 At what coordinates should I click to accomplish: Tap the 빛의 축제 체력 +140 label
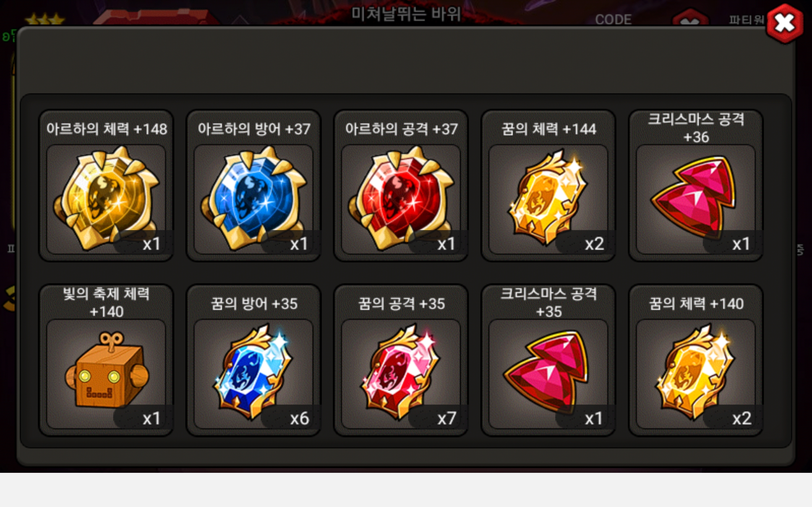tap(107, 302)
